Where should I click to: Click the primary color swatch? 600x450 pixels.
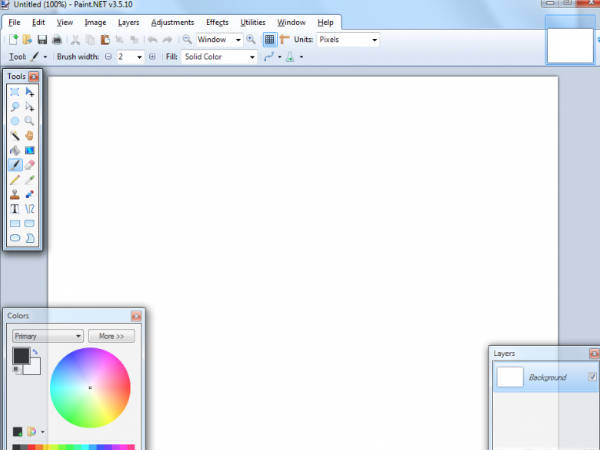(x=21, y=356)
